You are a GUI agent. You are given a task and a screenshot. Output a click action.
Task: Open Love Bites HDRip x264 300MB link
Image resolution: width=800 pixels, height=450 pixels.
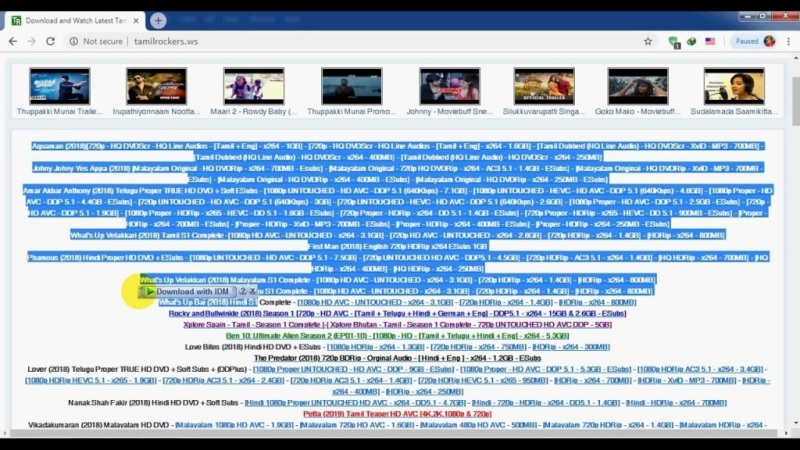(571, 347)
